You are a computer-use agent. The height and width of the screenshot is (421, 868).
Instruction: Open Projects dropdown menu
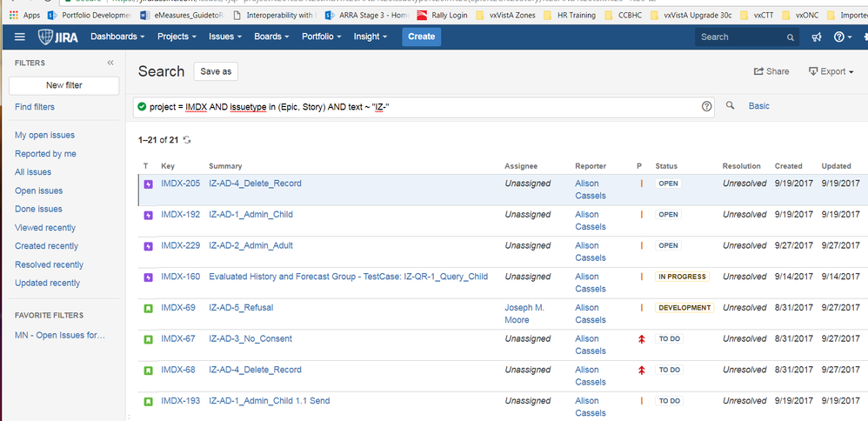point(177,37)
